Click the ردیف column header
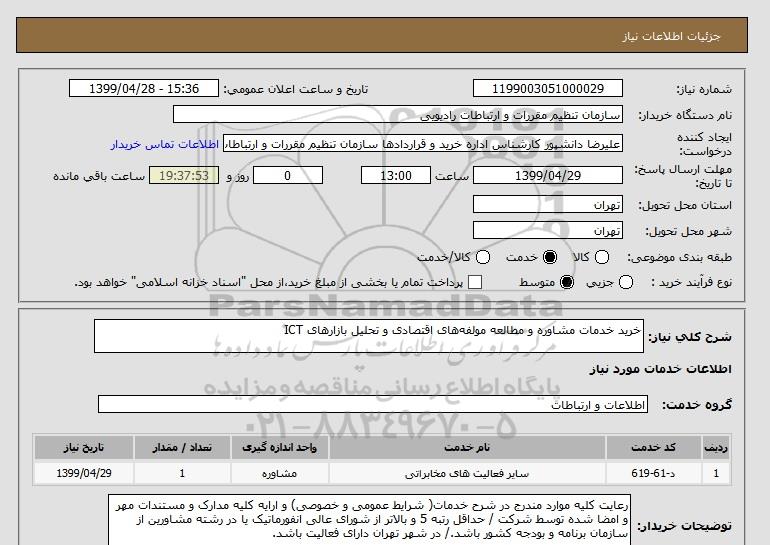770x545 pixels. pos(716,447)
